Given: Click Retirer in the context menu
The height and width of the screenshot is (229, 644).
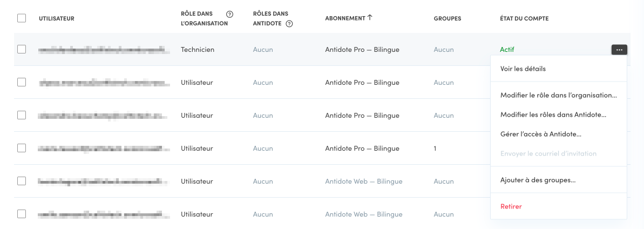Looking at the screenshot, I should pos(511,206).
